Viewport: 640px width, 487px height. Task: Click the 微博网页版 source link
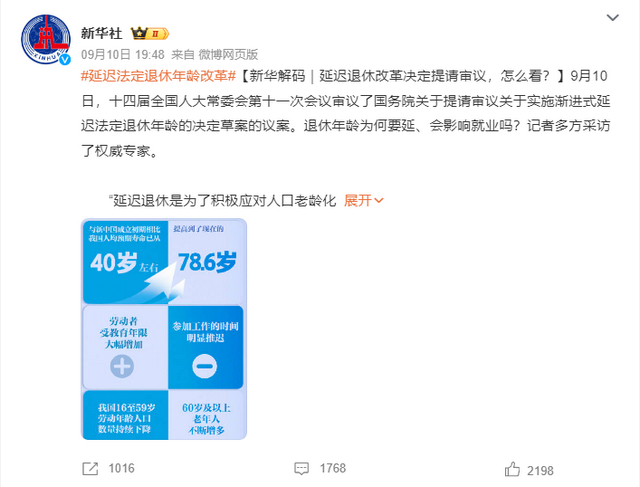coord(228,54)
